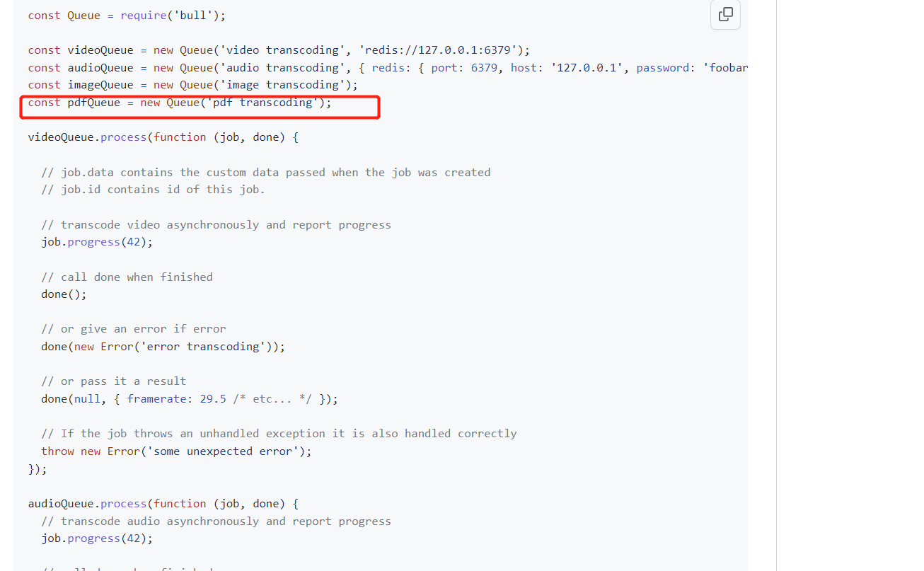Click the closing brace ending videoQueue.process
924x571 pixels.
[x=37, y=468]
